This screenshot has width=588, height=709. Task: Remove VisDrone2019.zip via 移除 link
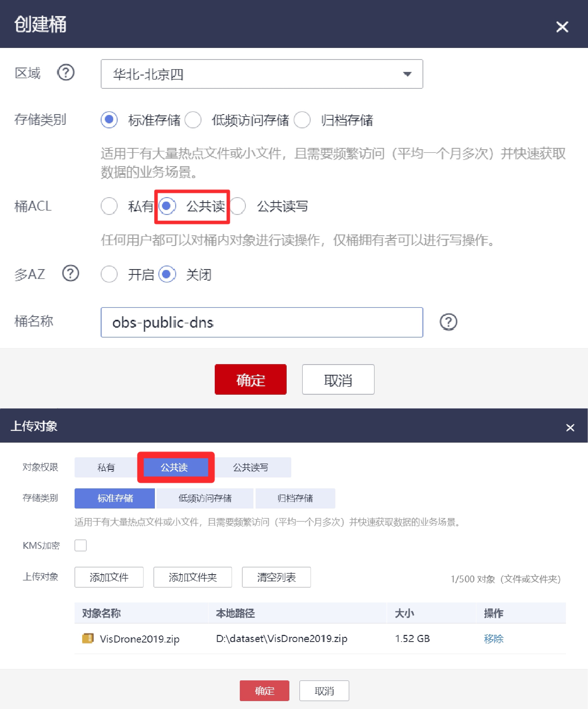(494, 638)
